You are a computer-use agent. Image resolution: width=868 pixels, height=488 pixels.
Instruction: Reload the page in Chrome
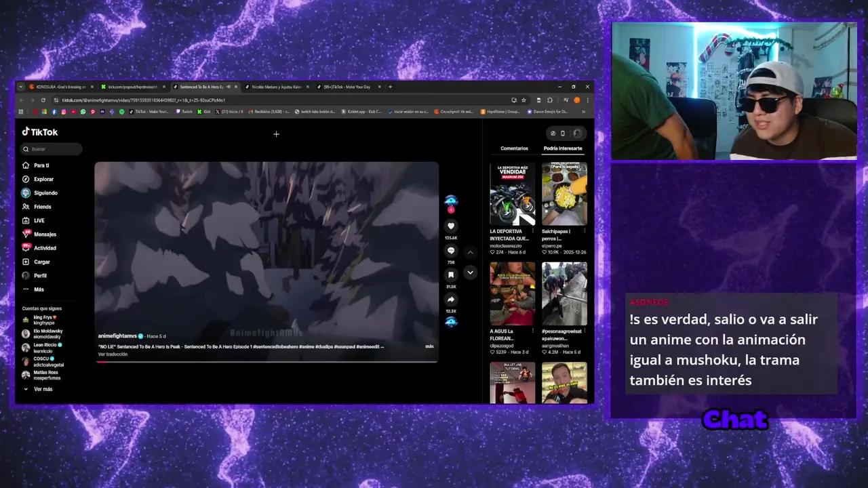click(x=43, y=100)
